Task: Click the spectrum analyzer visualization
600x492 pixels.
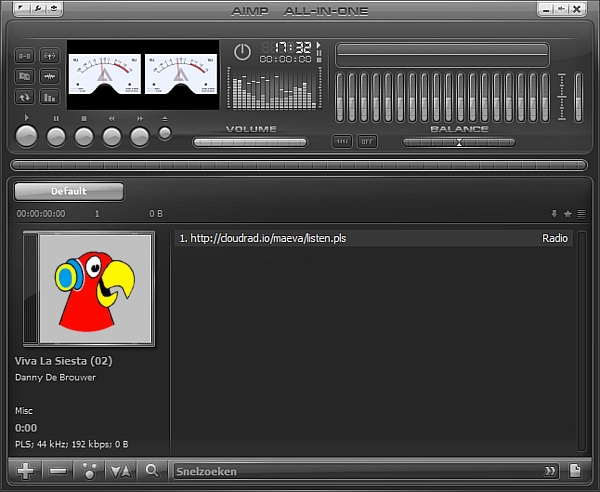Action: [x=274, y=89]
